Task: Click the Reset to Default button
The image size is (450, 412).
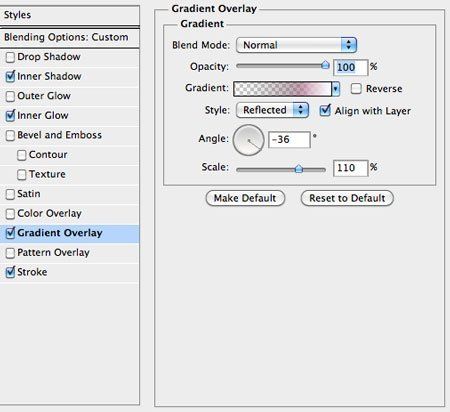Action: 347,198
